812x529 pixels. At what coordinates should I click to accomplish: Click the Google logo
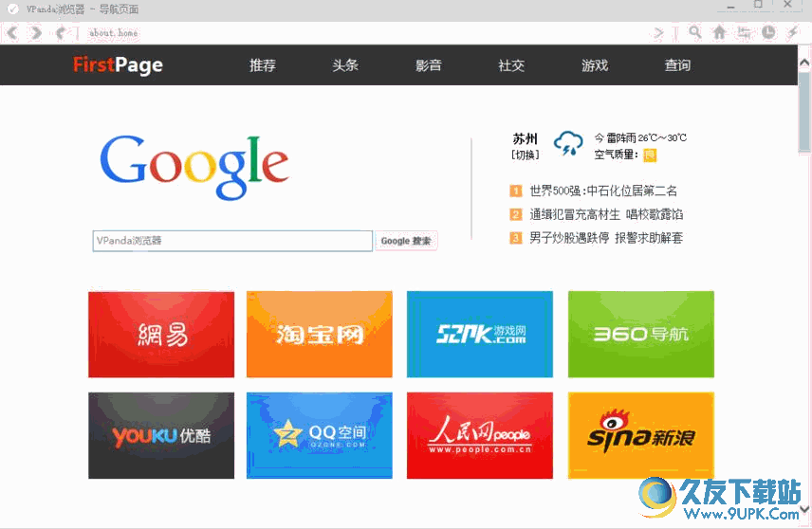(x=194, y=167)
